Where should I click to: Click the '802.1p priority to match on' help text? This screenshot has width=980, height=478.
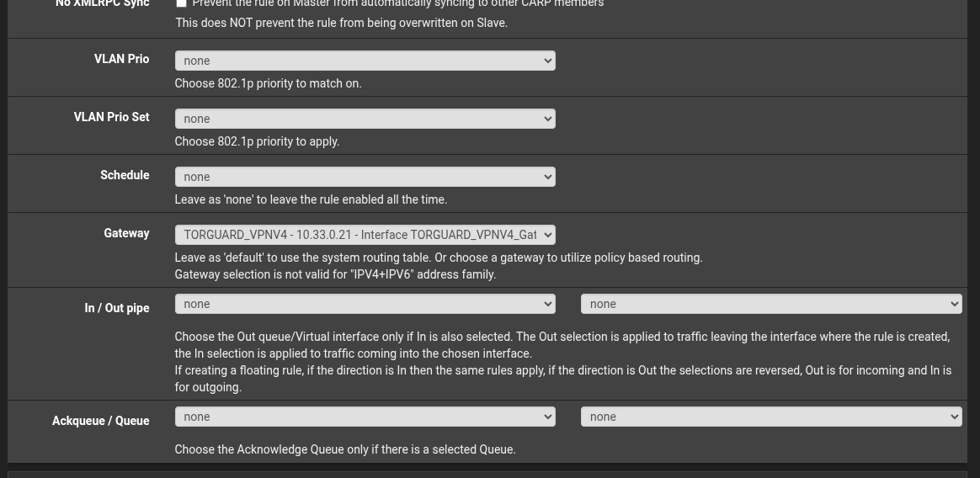tap(268, 83)
